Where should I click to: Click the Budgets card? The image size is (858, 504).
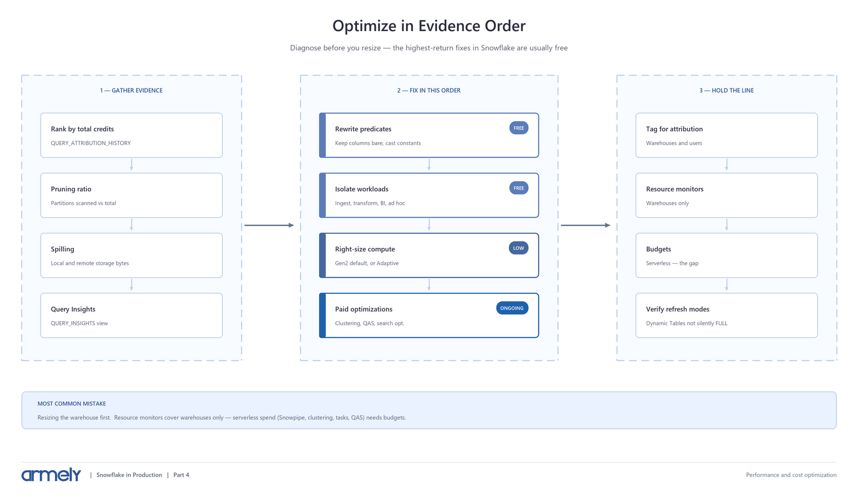tap(727, 255)
